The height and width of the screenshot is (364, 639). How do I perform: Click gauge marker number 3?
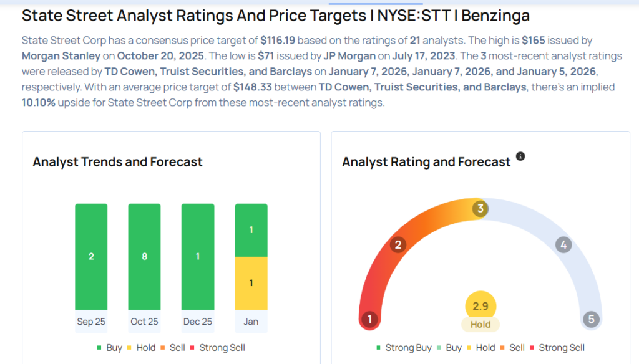coord(480,209)
